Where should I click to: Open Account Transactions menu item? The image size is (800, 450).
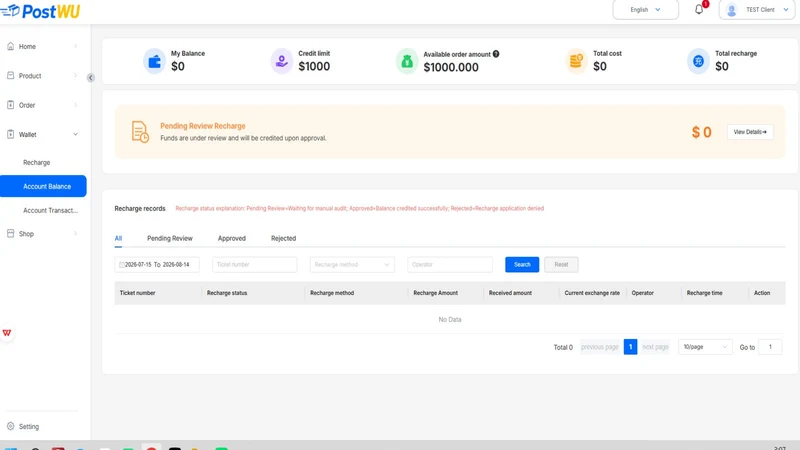(x=50, y=210)
